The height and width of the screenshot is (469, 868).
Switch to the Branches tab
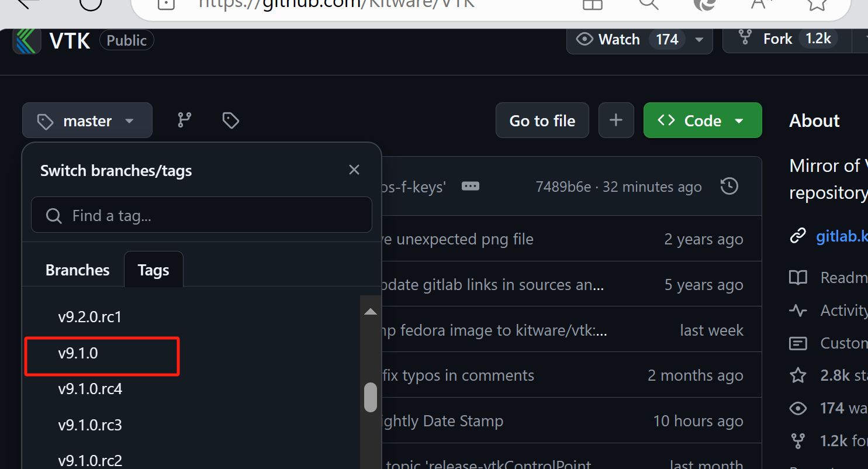(x=78, y=270)
